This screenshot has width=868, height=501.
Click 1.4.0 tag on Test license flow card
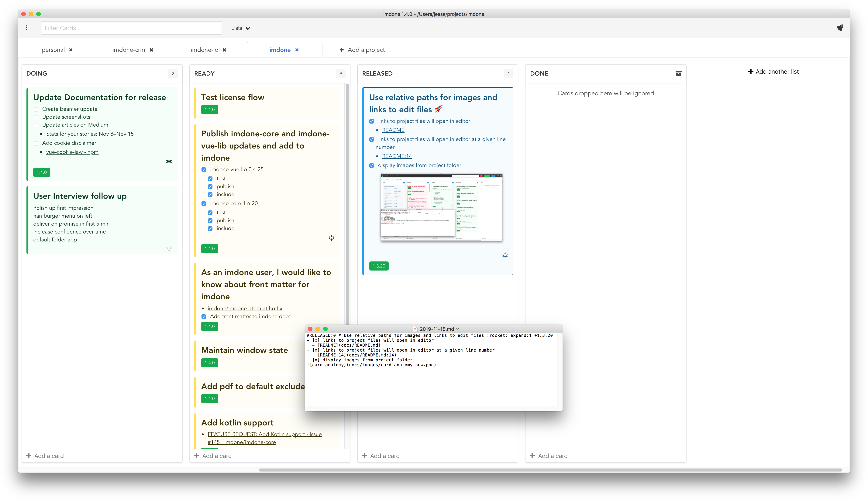pos(210,110)
